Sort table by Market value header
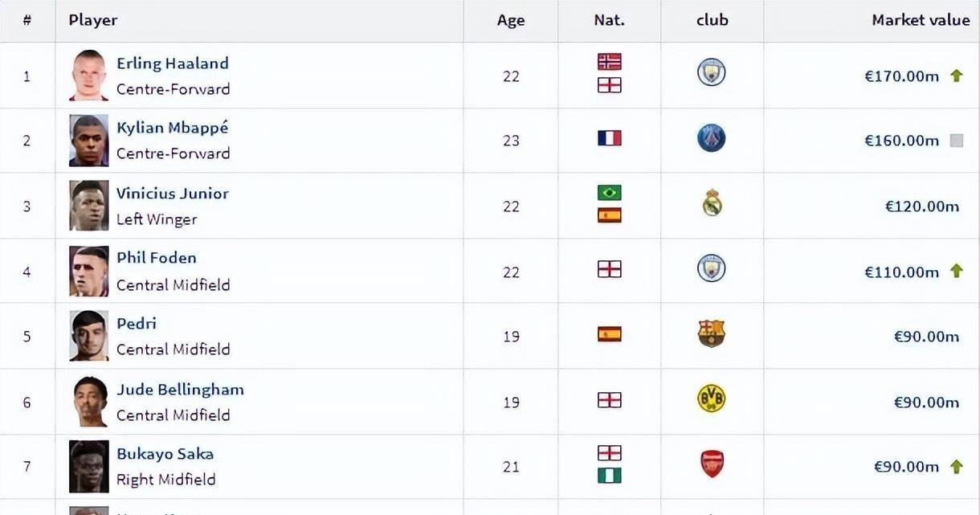Viewport: 980px width, 515px height. point(921,20)
